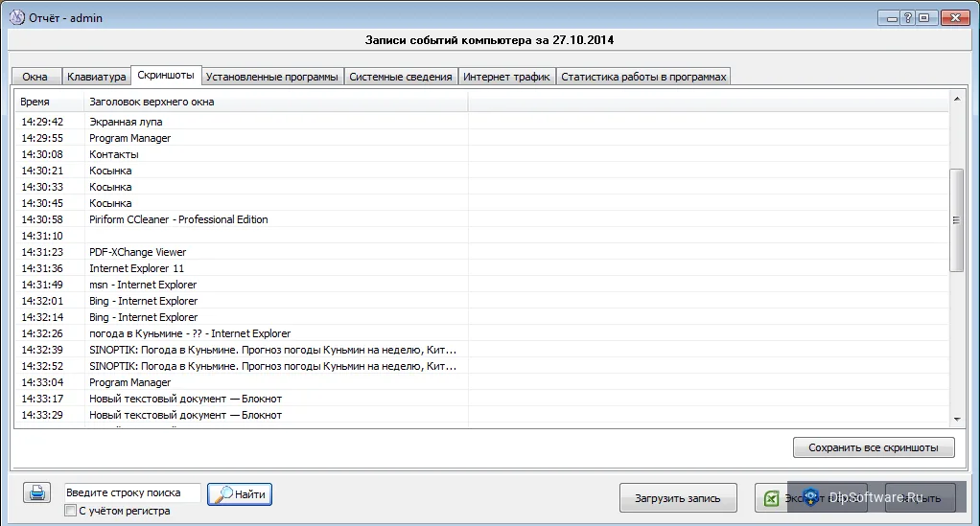980x526 pixels.
Task: Select the 14:29:55 Program Manager row
Action: [482, 137]
